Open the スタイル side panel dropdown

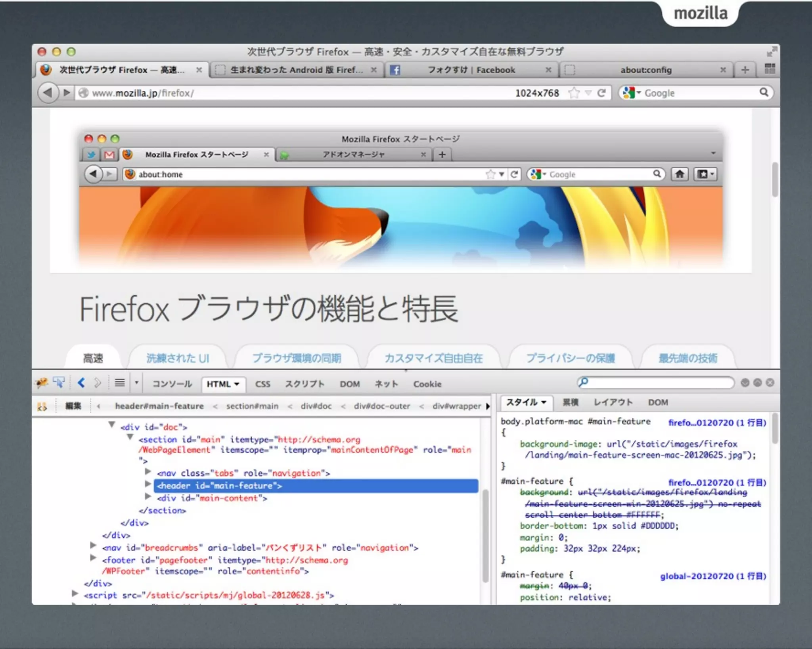(544, 403)
